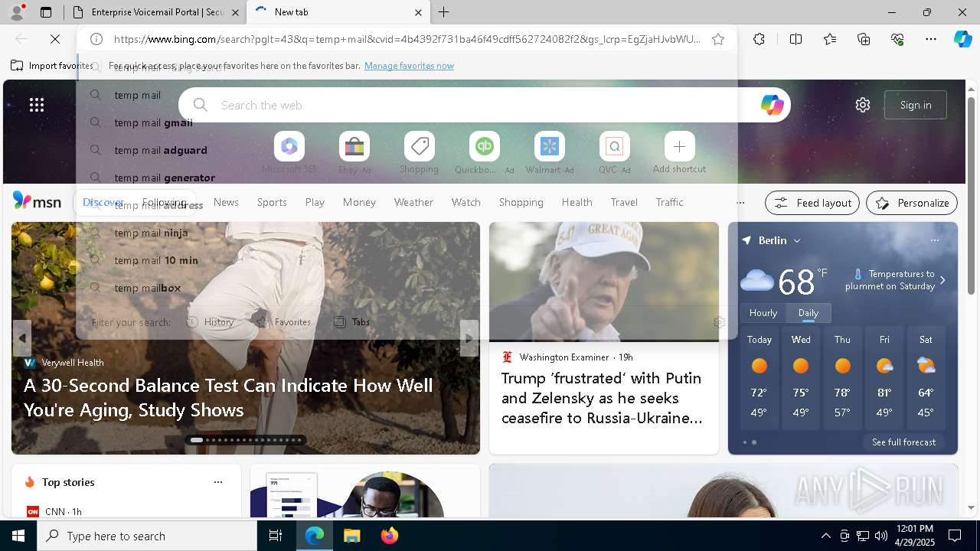Viewport: 980px width, 551px height.
Task: Open Task View on the taskbar
Action: click(x=276, y=536)
